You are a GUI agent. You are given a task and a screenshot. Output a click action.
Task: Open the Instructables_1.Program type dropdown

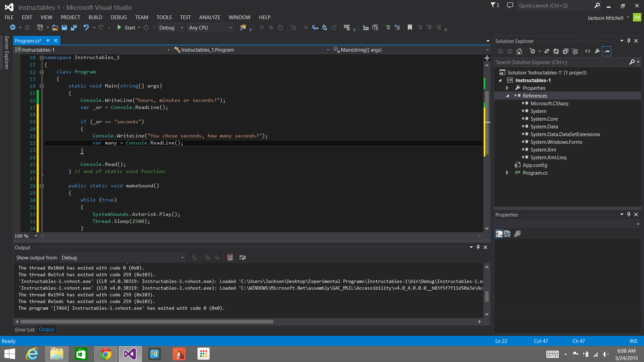252,50
